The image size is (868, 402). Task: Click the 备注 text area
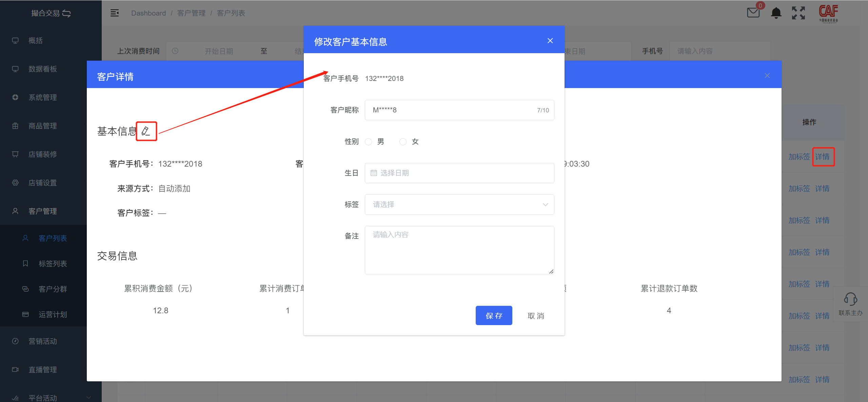[x=459, y=250]
